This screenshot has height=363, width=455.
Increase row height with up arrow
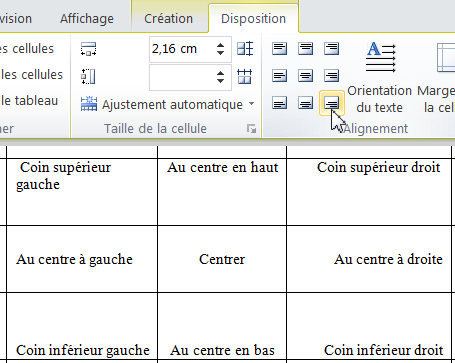tap(220, 45)
